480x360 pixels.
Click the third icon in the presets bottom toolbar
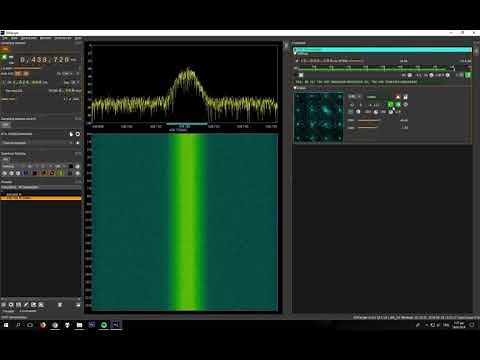(18, 305)
